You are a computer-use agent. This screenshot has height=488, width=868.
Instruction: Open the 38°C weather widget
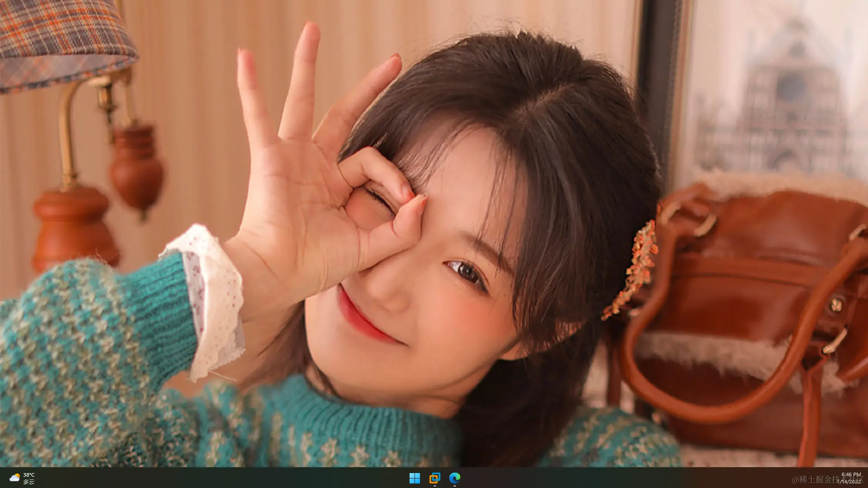(x=22, y=478)
